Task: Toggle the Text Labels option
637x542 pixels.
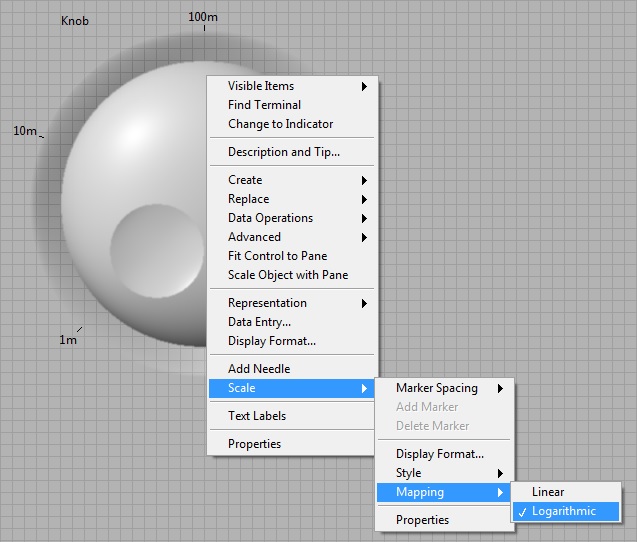Action: tap(292, 416)
